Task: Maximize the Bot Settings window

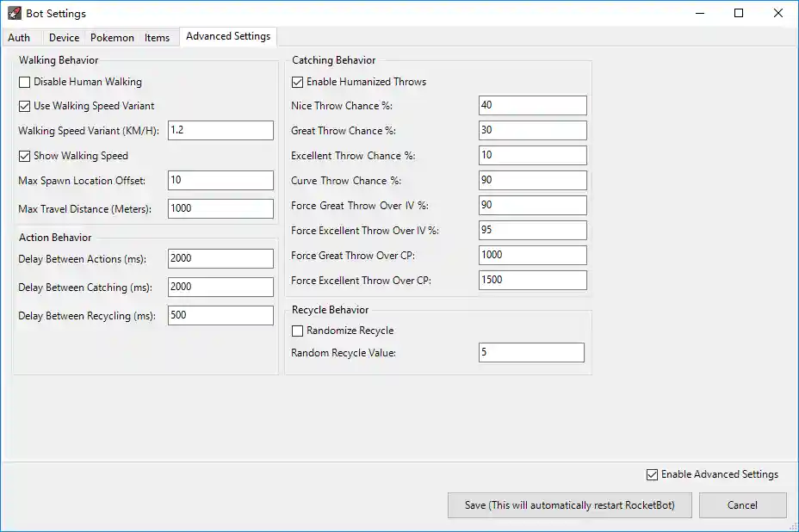Action: coord(739,14)
